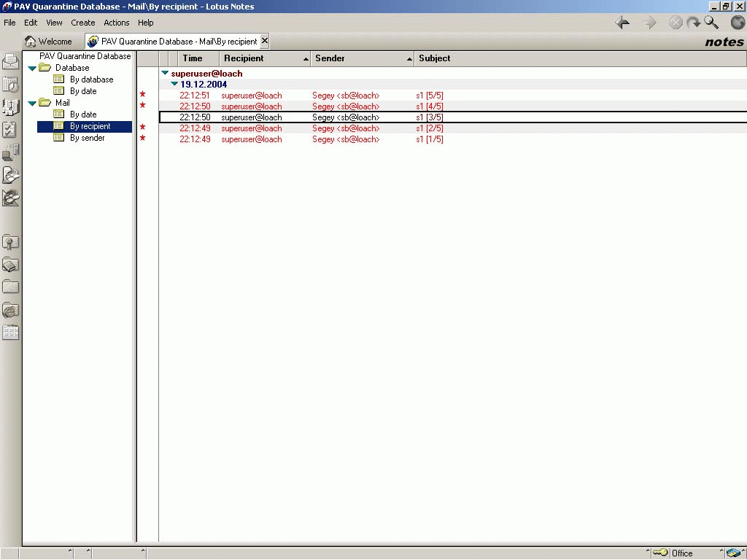The height and width of the screenshot is (560, 747).
Task: Open the Replication bookmark icon
Action: point(10,152)
